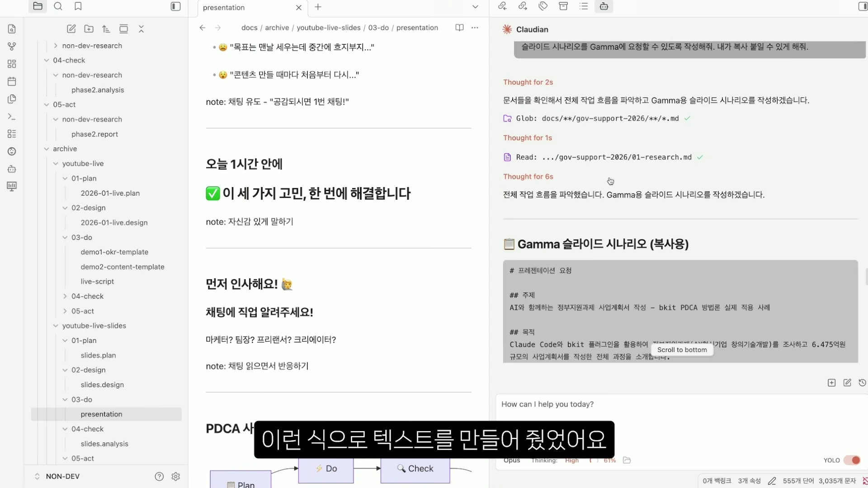Screen dimensions: 868x488
Task: Change Opus model selector
Action: pyautogui.click(x=512, y=460)
